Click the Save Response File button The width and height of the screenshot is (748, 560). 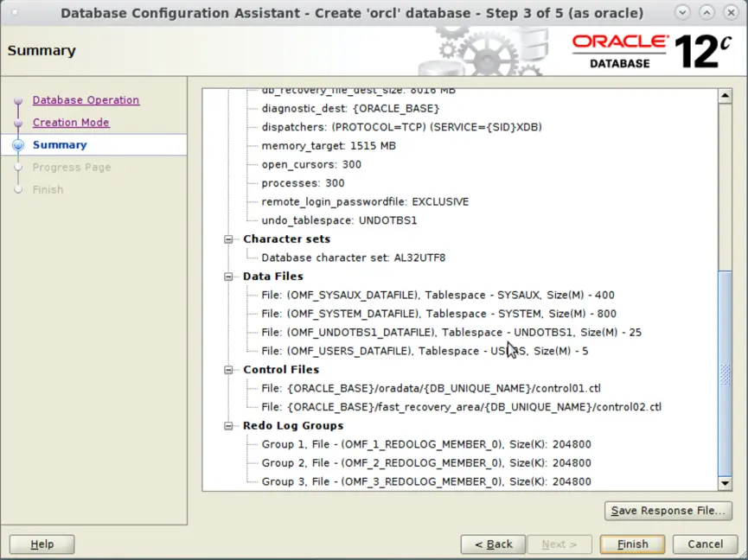tap(668, 511)
